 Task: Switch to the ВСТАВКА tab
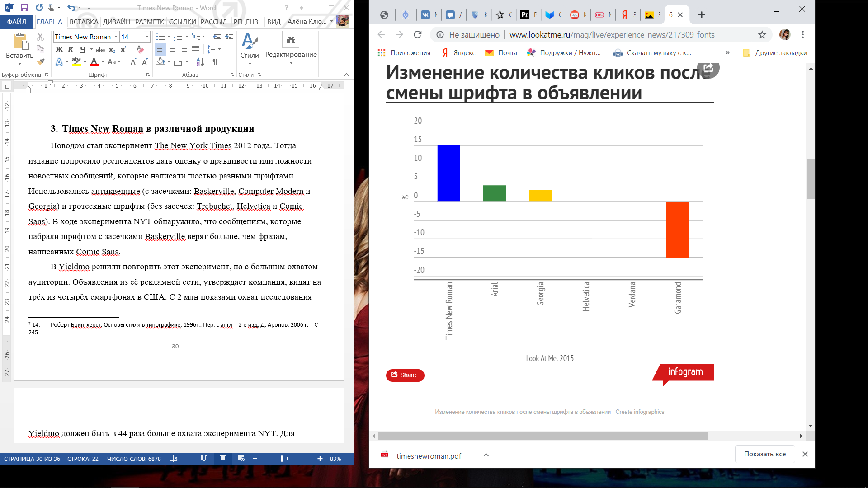tap(84, 22)
